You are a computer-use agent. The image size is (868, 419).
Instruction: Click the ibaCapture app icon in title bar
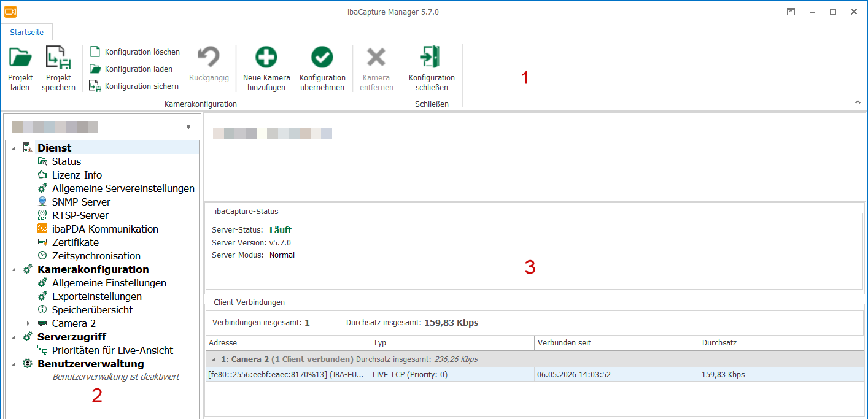[x=10, y=12]
